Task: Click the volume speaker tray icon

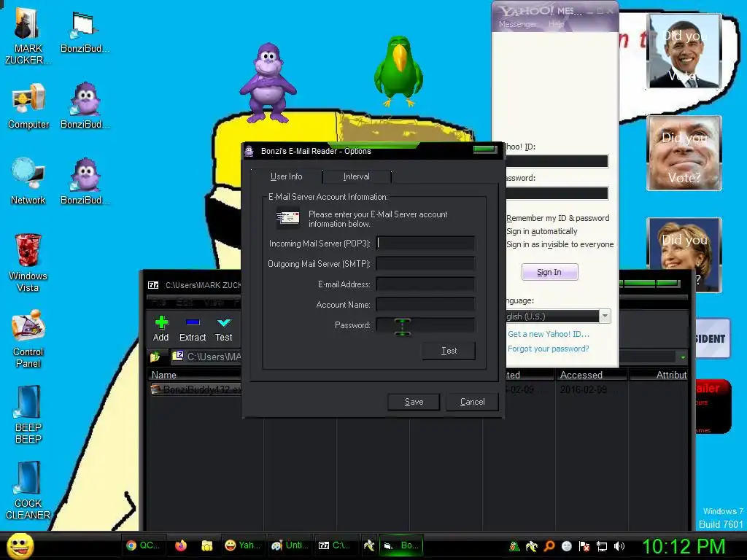Action: pyautogui.click(x=619, y=546)
